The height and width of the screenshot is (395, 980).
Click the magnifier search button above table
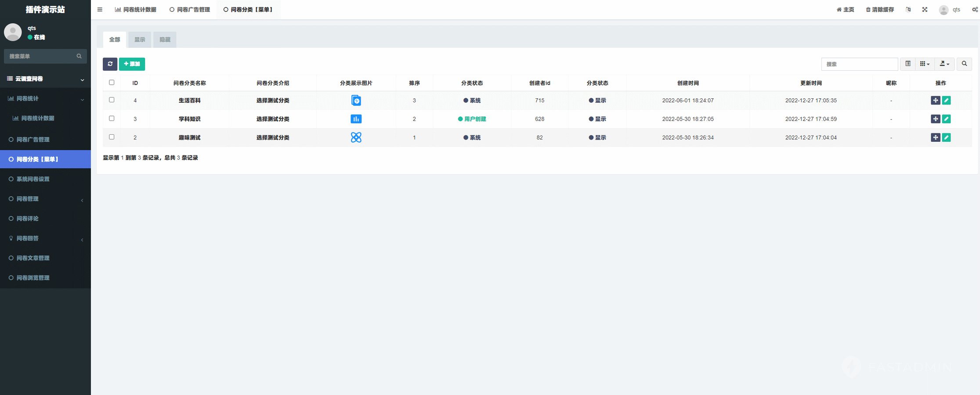coord(964,64)
